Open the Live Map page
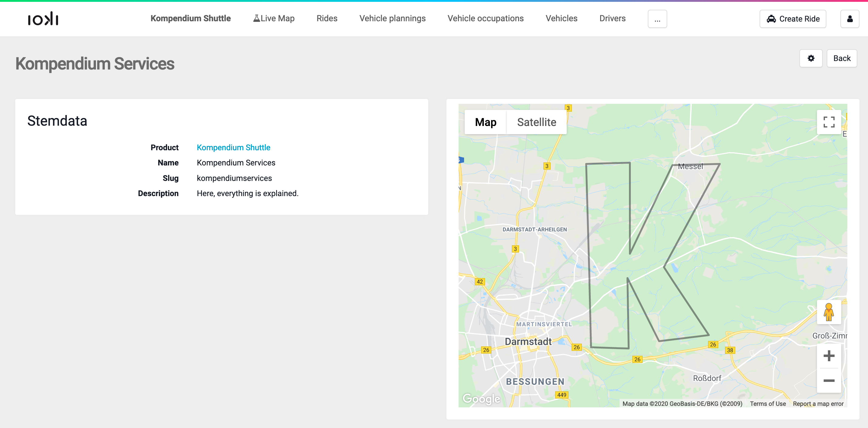The height and width of the screenshot is (428, 868). (274, 19)
